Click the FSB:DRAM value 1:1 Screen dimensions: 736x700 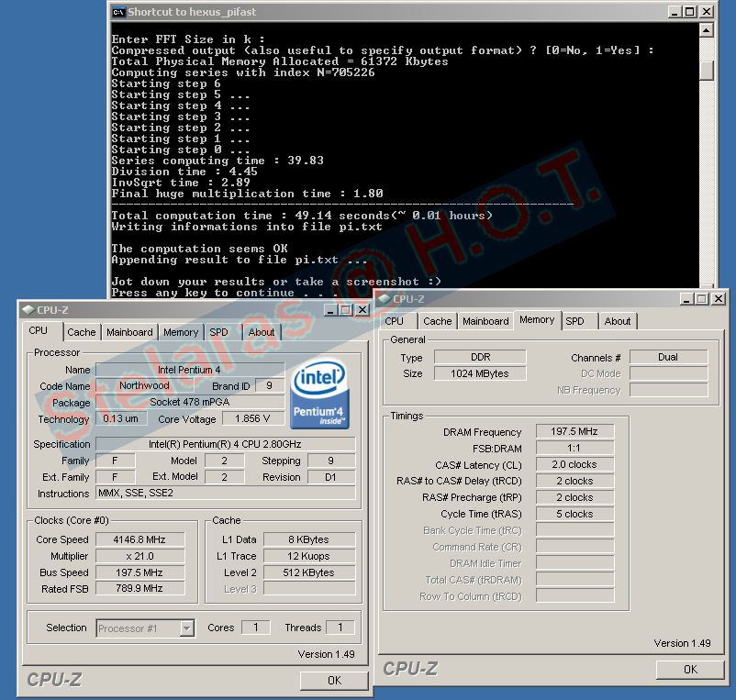click(574, 448)
